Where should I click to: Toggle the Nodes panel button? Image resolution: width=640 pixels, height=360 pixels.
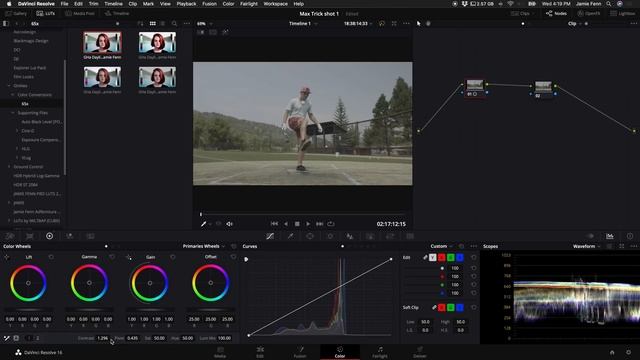point(556,13)
